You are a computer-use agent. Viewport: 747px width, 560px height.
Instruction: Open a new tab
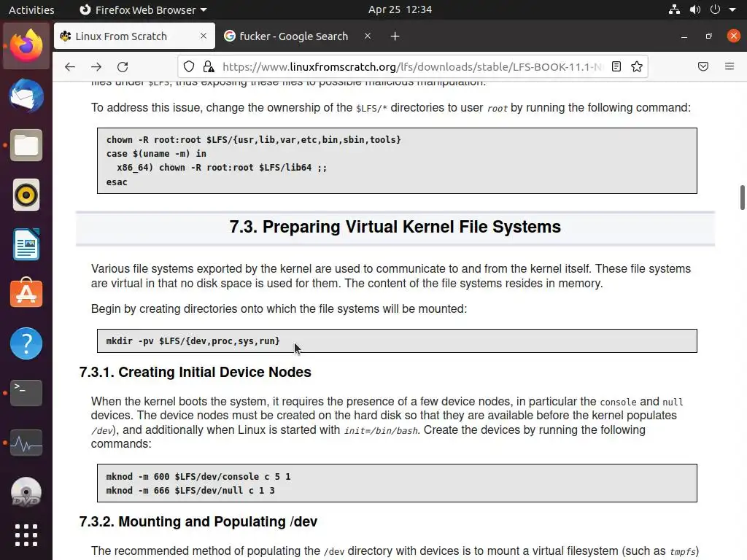coord(395,36)
